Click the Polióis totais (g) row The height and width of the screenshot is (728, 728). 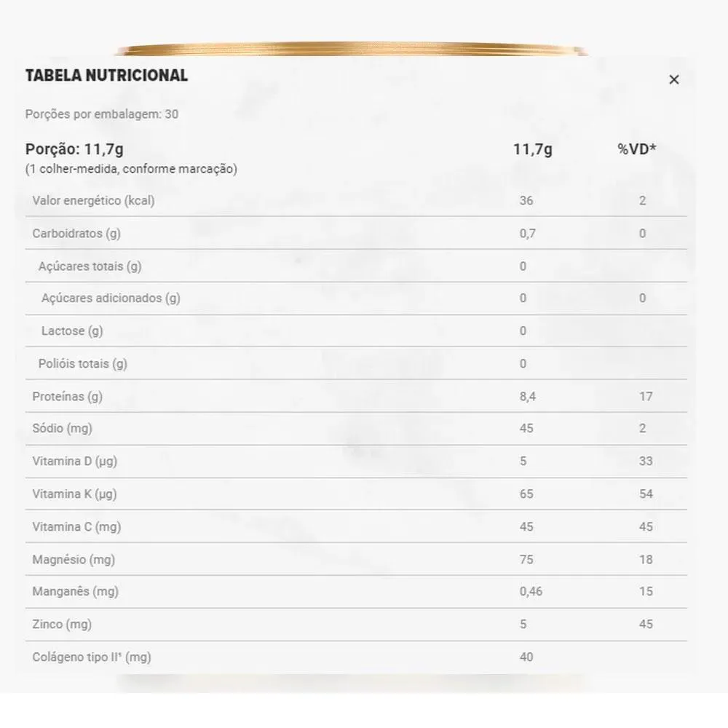(356, 363)
